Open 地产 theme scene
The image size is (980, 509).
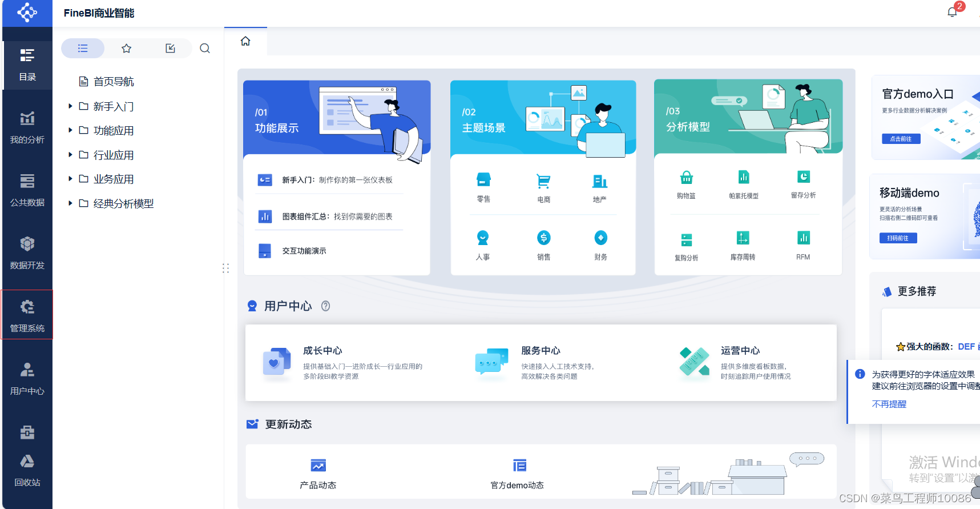599,188
